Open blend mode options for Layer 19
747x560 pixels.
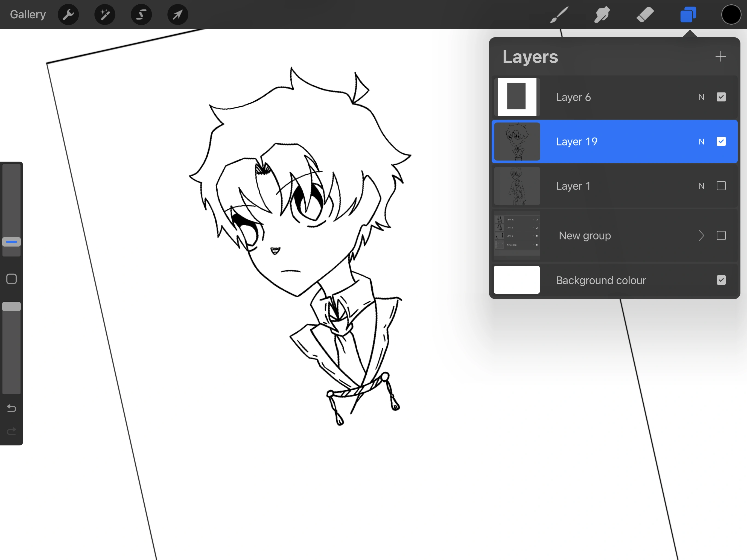(x=702, y=142)
